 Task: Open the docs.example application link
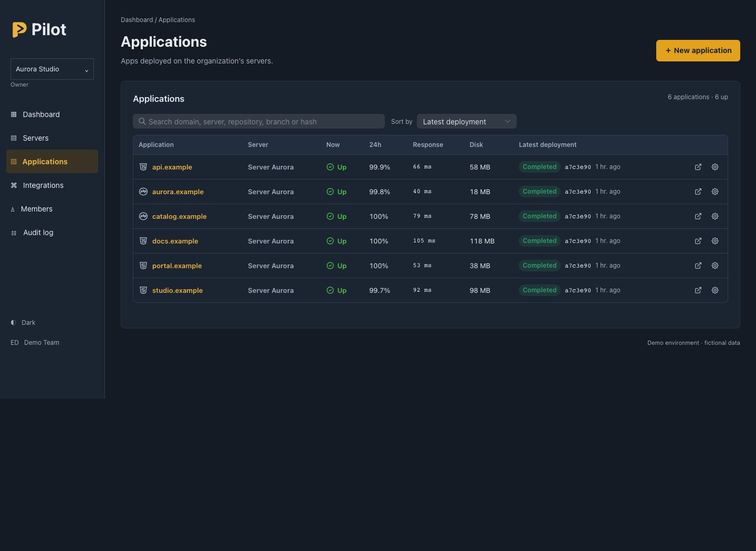175,241
